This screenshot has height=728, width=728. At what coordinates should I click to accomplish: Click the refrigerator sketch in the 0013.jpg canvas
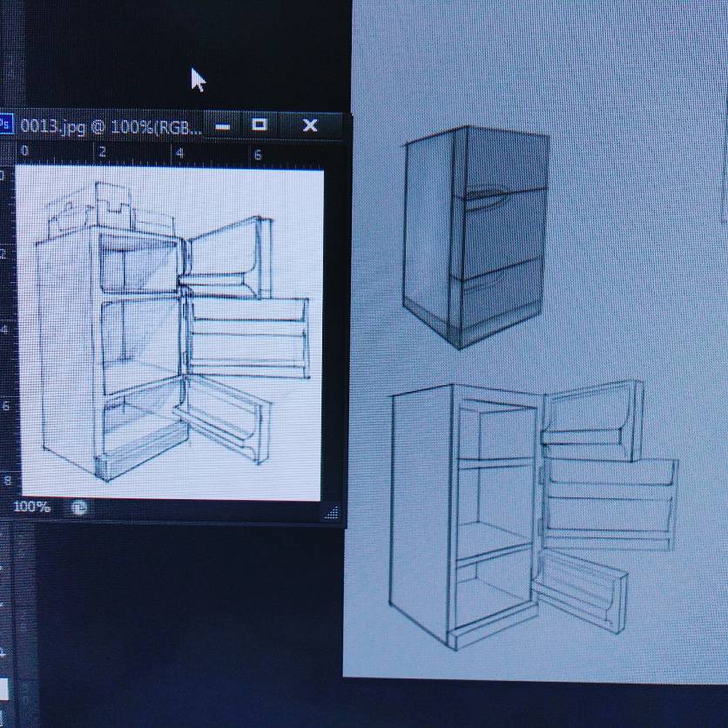tap(172, 332)
